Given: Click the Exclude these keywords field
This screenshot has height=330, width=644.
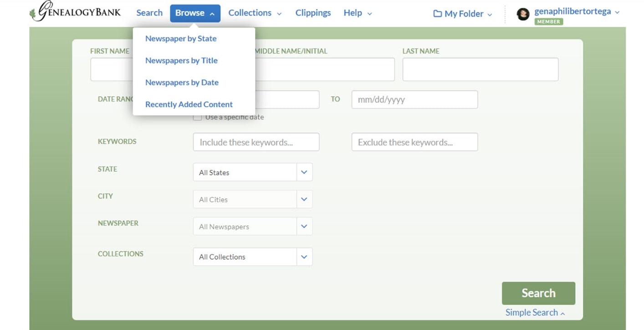Looking at the screenshot, I should 414,142.
